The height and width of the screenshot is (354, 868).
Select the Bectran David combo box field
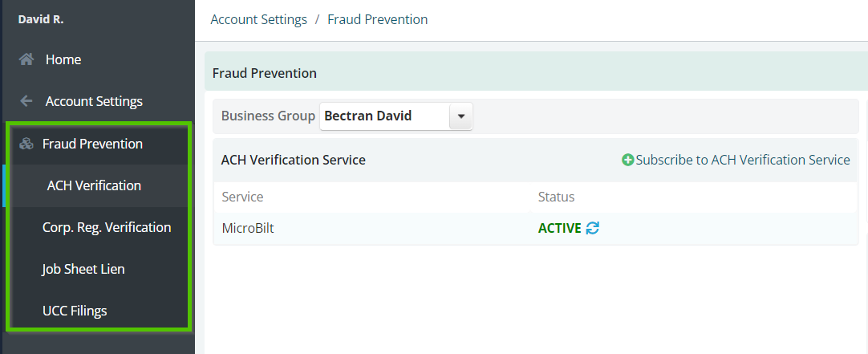coord(395,116)
